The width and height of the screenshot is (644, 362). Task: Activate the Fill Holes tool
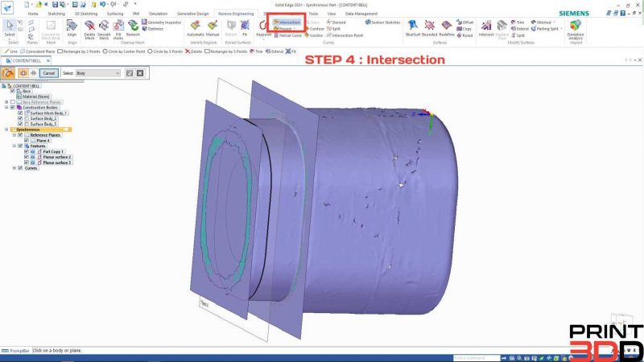[118, 29]
